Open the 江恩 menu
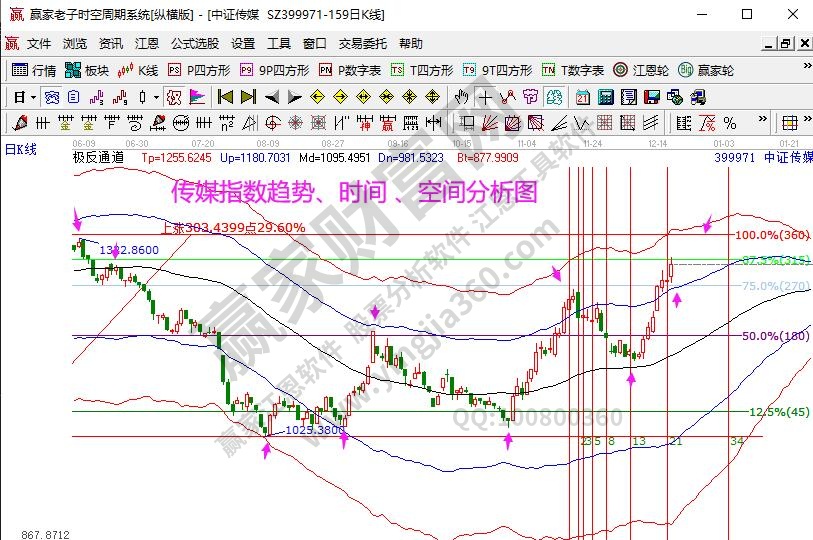 [x=147, y=44]
